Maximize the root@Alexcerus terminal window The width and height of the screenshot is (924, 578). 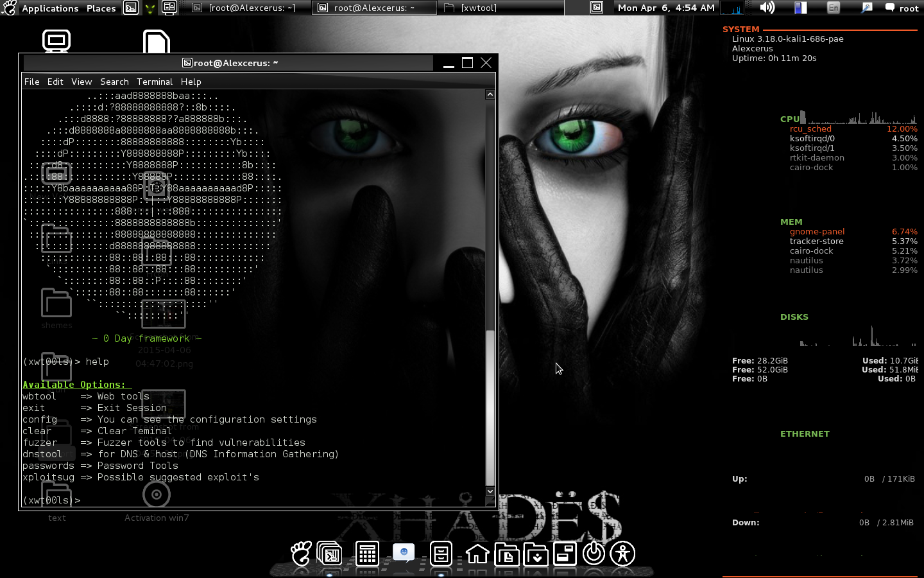pyautogui.click(x=467, y=63)
